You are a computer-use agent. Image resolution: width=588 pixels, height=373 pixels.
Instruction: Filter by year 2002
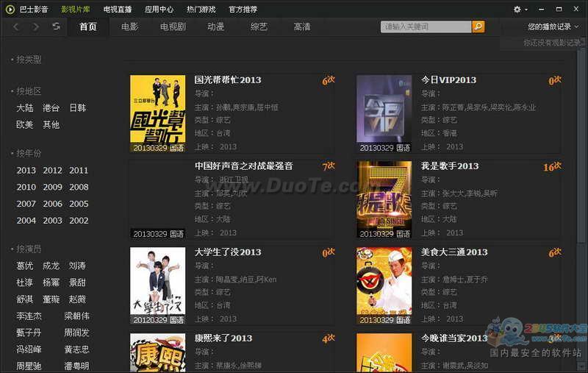79,220
